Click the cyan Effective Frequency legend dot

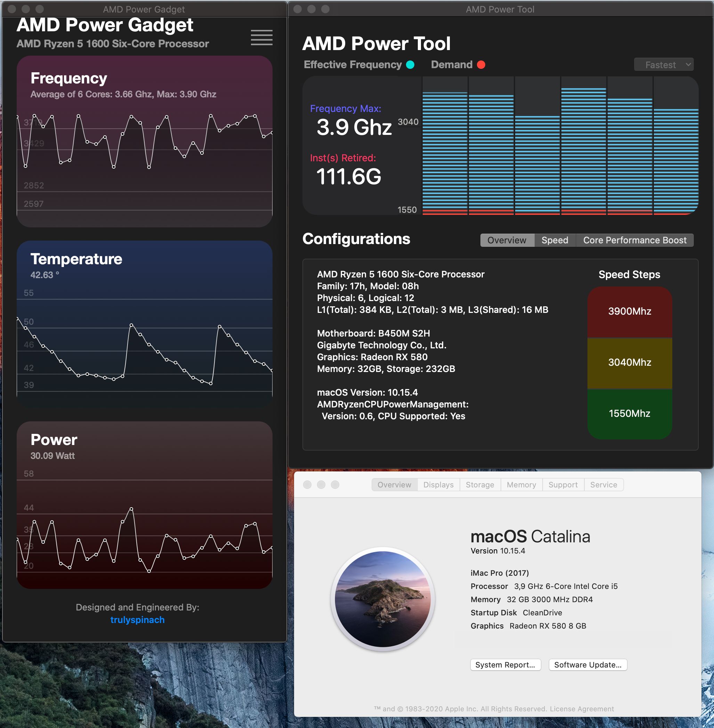[410, 65]
